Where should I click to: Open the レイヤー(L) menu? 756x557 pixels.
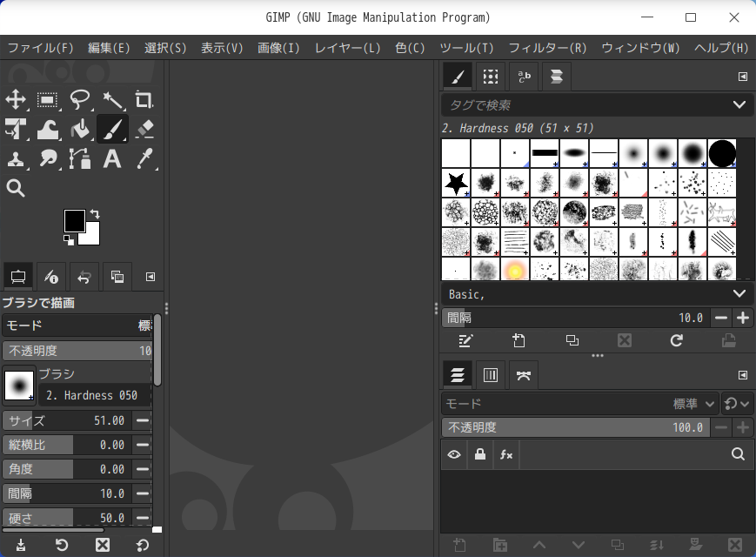[347, 48]
